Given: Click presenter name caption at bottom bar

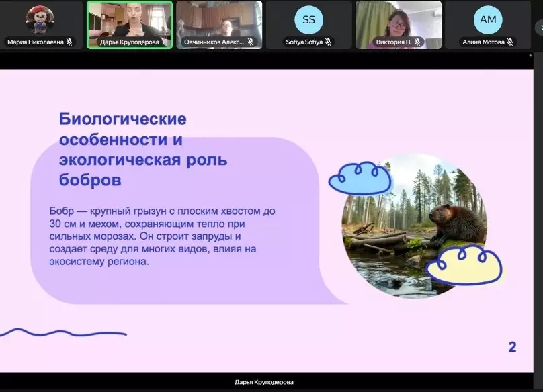Looking at the screenshot, I should pos(263,382).
